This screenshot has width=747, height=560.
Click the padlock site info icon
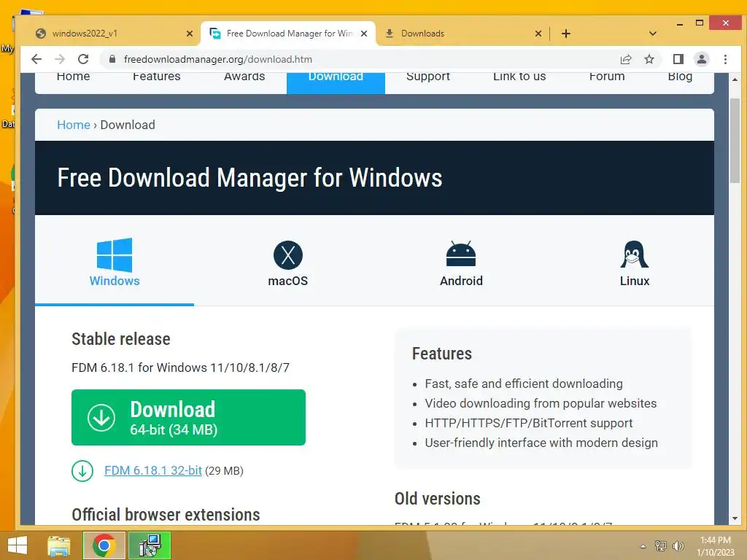[112, 59]
